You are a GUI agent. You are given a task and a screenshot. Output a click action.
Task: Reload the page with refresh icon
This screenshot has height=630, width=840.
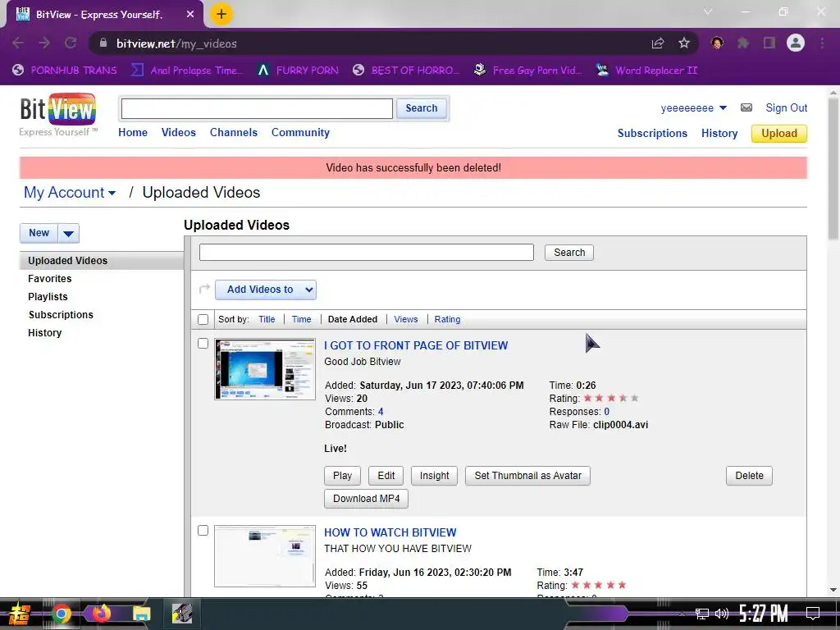71,43
